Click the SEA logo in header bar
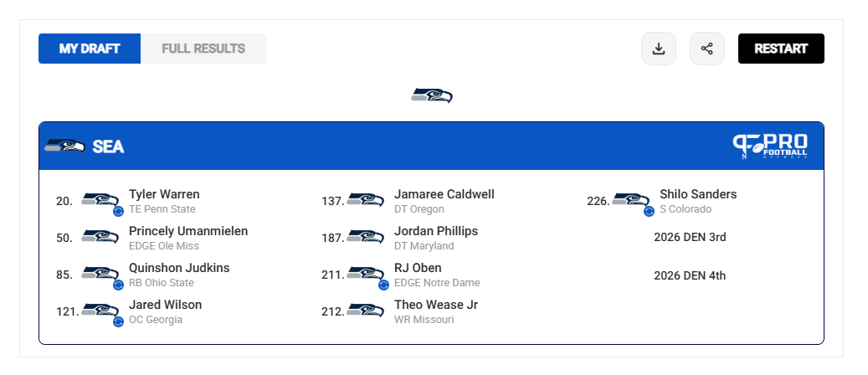This screenshot has width=868, height=375. pyautogui.click(x=64, y=146)
